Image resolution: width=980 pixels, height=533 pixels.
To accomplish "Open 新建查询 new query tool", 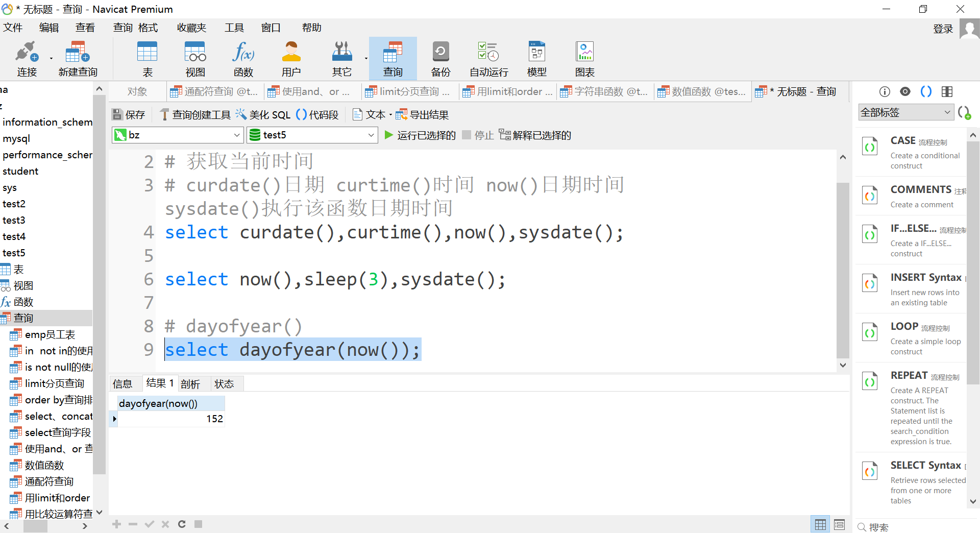I will 78,59.
